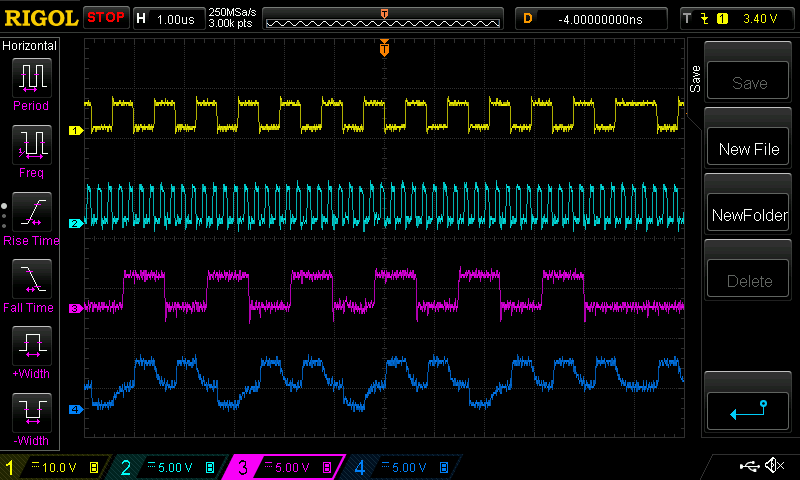Click the T trigger label in top bar
Viewport: 800px width, 480px height.
[687, 19]
